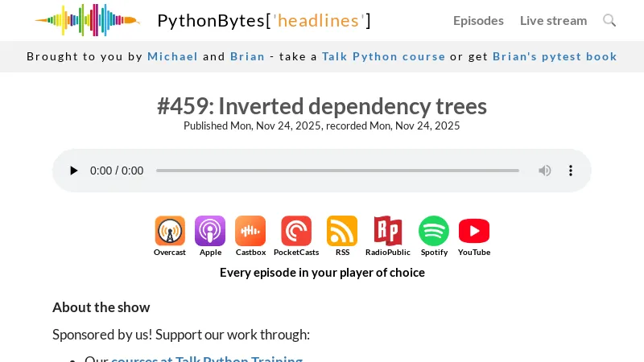Open the Live stream page
This screenshot has height=362, width=644.
[x=553, y=20]
